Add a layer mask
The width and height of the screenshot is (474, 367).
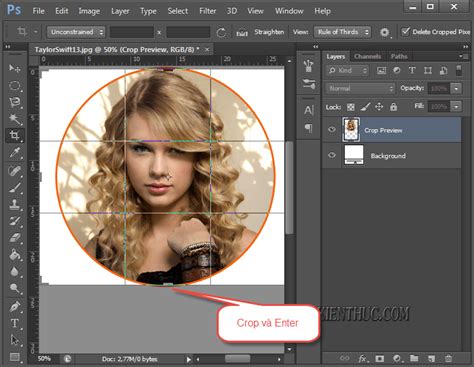click(380, 358)
